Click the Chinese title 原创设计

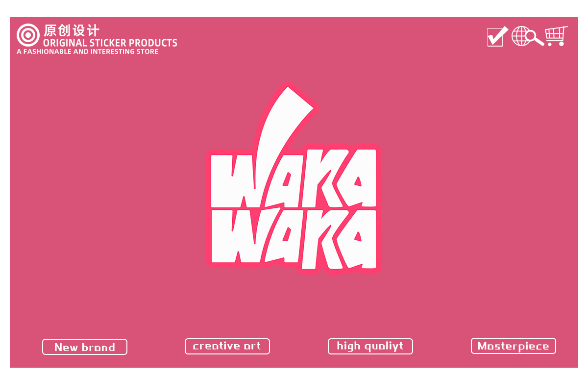tap(71, 30)
